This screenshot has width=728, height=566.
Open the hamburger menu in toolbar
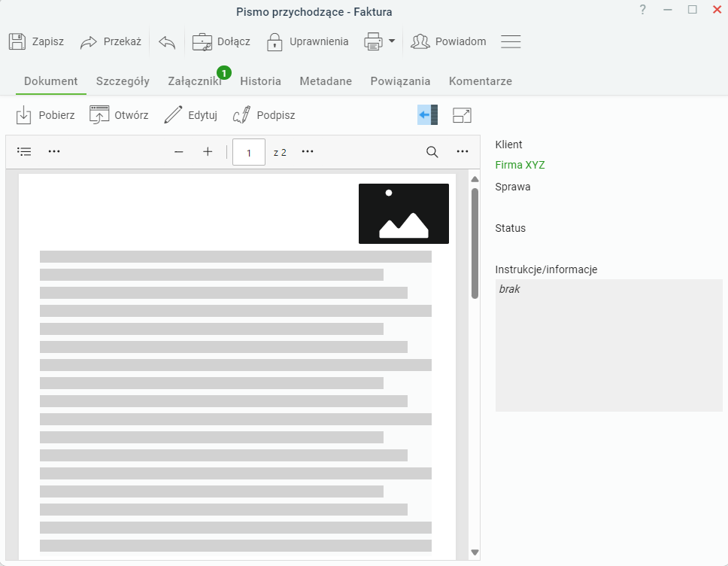511,41
